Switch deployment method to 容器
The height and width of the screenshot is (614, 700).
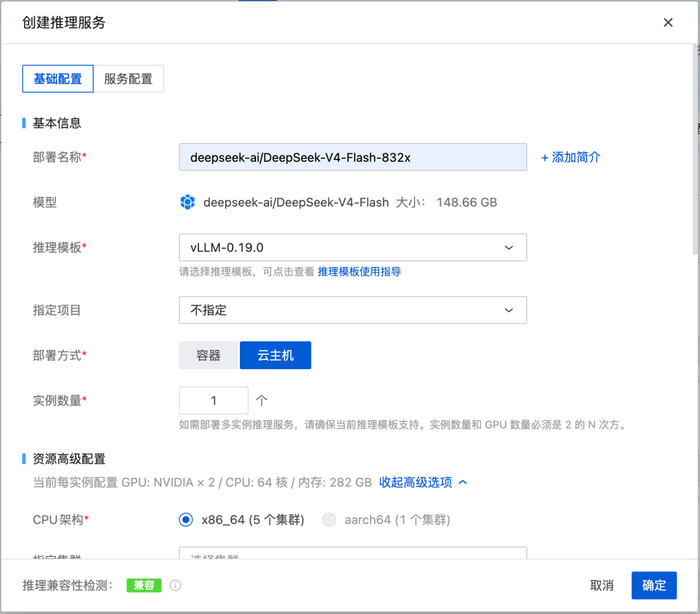click(208, 355)
